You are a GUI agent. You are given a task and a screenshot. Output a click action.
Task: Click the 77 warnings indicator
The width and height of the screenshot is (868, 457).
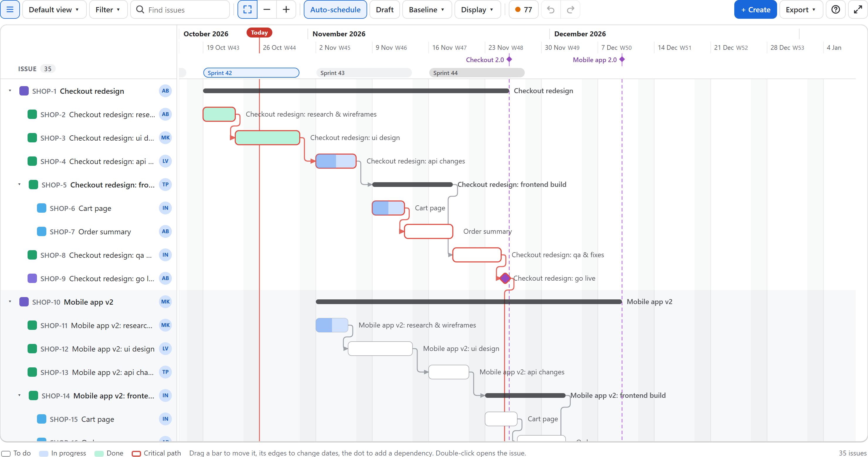523,9
